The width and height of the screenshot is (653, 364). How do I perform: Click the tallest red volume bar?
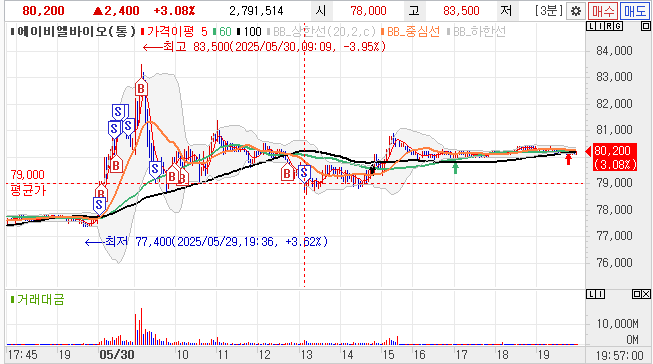pos(142,326)
